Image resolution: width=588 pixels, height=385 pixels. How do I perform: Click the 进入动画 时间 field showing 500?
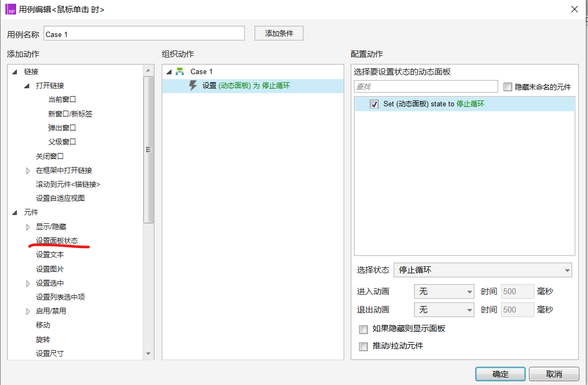pos(518,292)
